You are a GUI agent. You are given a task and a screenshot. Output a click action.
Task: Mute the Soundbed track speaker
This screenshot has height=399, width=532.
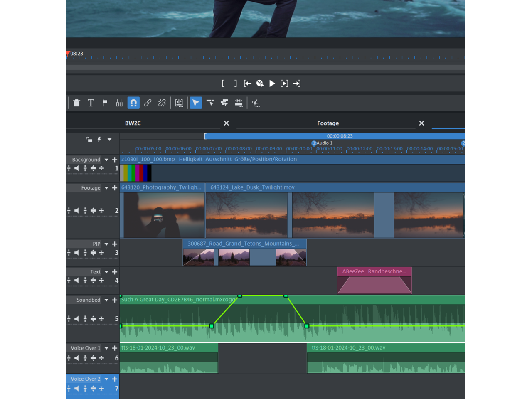click(76, 318)
